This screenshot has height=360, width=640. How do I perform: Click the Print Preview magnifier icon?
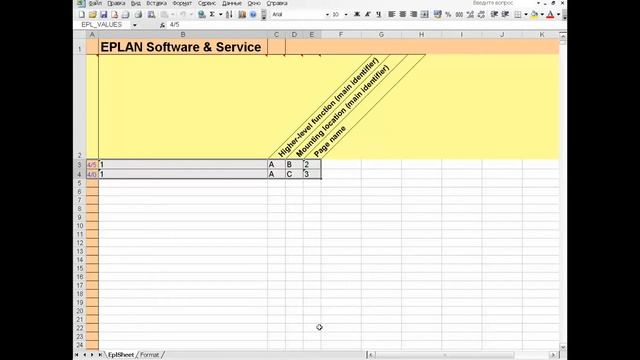(x=151, y=15)
